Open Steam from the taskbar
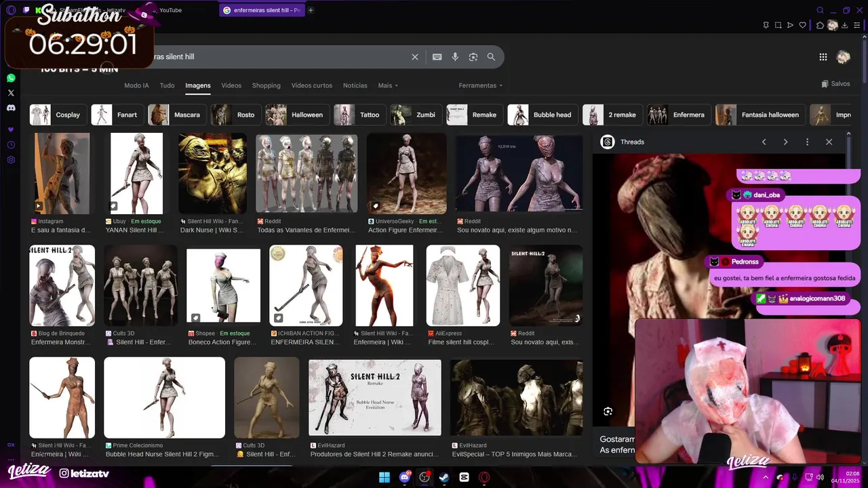The image size is (868, 488). pos(444,477)
